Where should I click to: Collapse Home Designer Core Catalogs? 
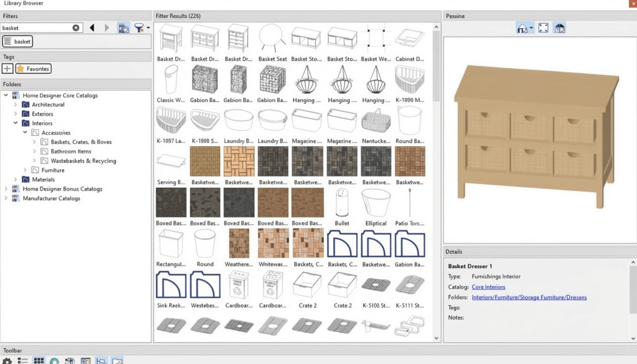(x=6, y=95)
